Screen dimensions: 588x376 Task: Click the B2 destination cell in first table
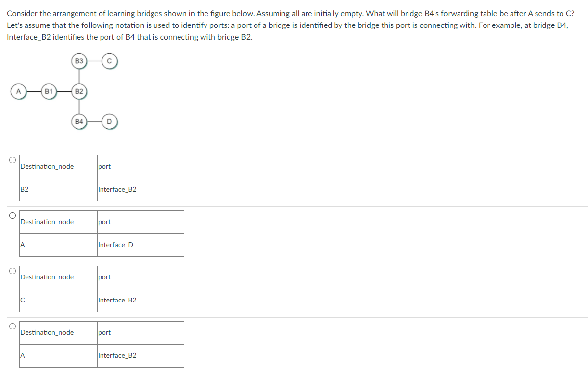coord(58,190)
